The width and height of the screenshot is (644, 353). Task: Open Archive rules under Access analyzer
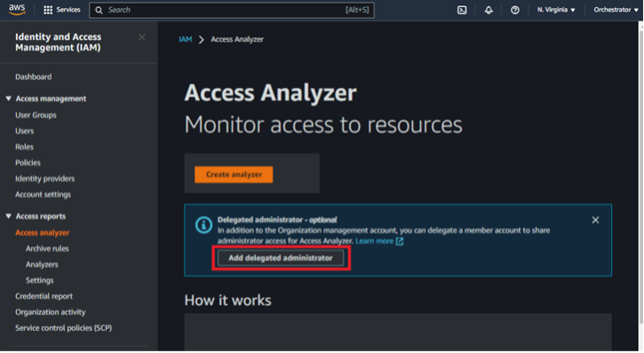point(47,249)
